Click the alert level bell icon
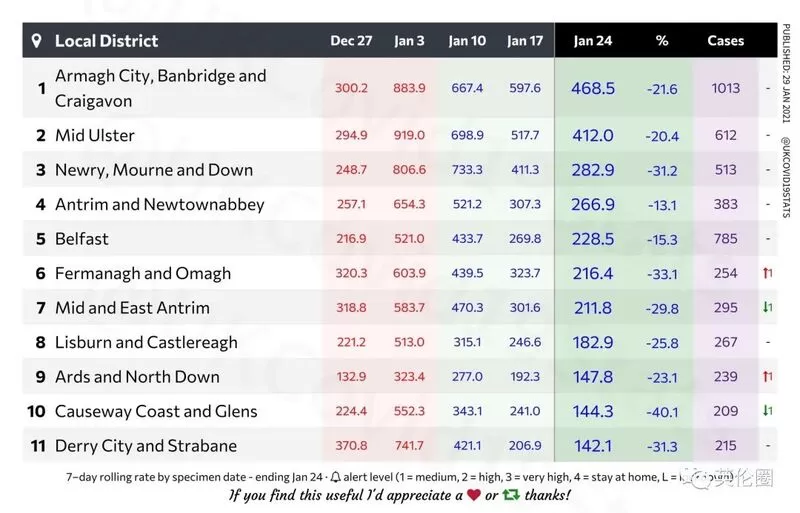800x513 pixels. pyautogui.click(x=335, y=477)
